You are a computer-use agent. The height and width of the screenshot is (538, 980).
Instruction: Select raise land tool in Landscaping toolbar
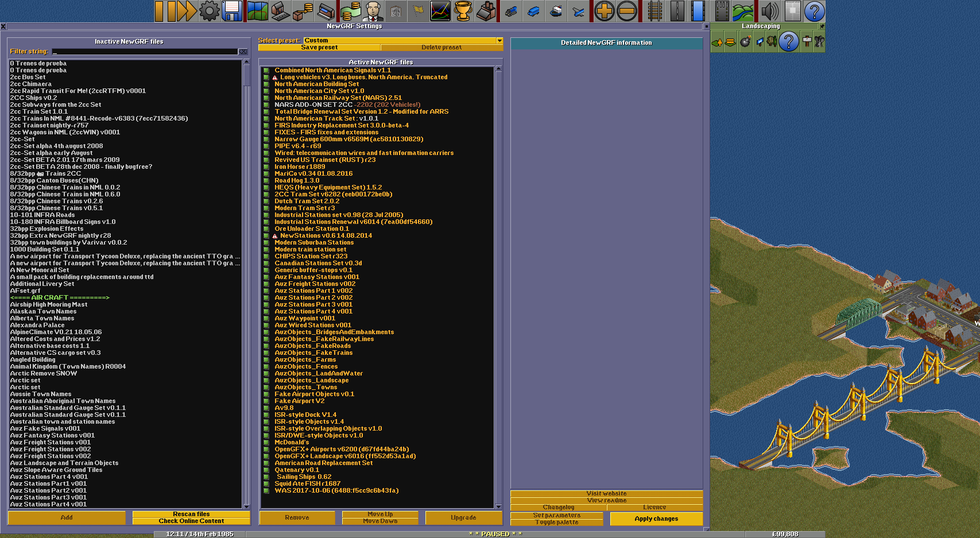coord(717,41)
